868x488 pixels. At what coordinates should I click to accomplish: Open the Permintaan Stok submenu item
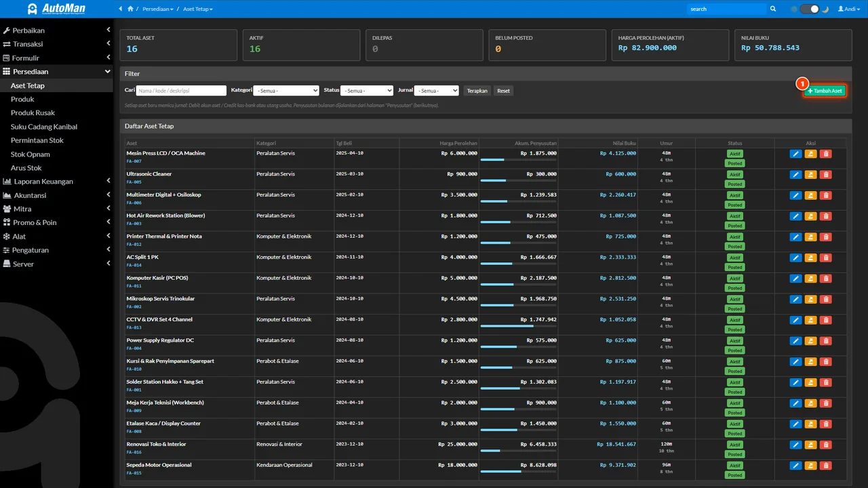tap(37, 140)
